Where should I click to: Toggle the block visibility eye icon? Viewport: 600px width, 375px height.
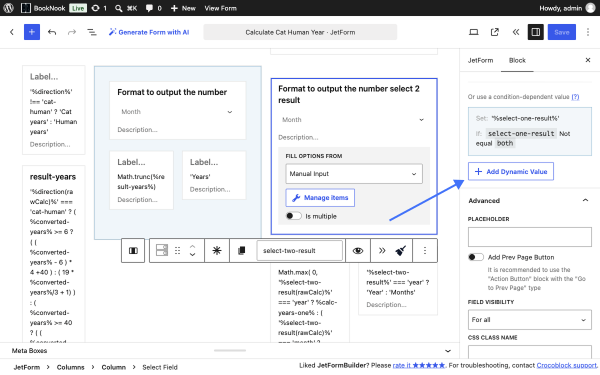[358, 251]
